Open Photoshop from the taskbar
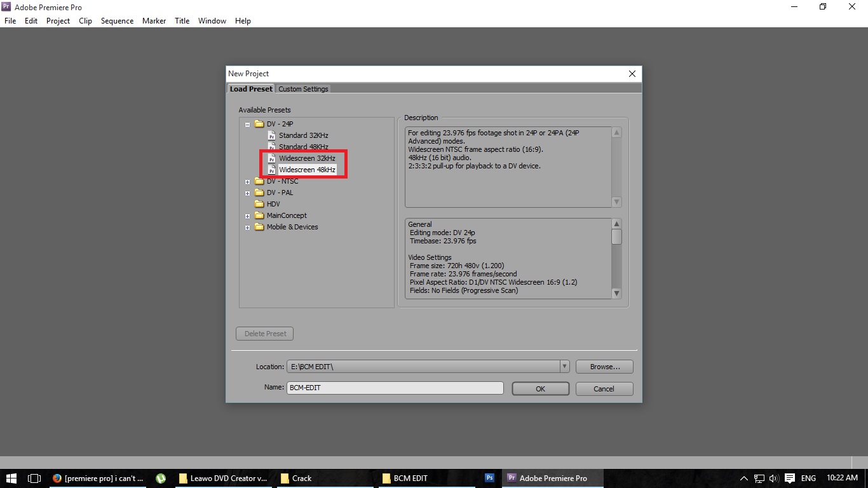868x488 pixels. pyautogui.click(x=489, y=478)
